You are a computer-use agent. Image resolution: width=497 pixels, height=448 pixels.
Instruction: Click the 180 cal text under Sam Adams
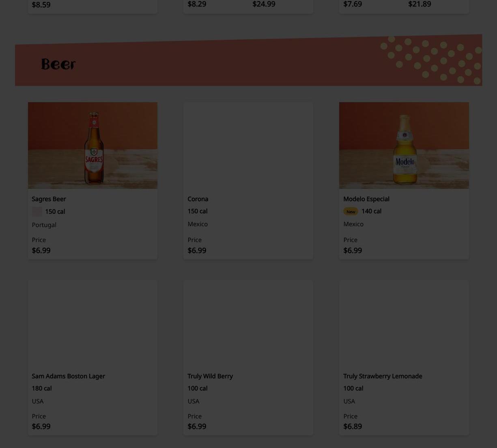tap(41, 388)
